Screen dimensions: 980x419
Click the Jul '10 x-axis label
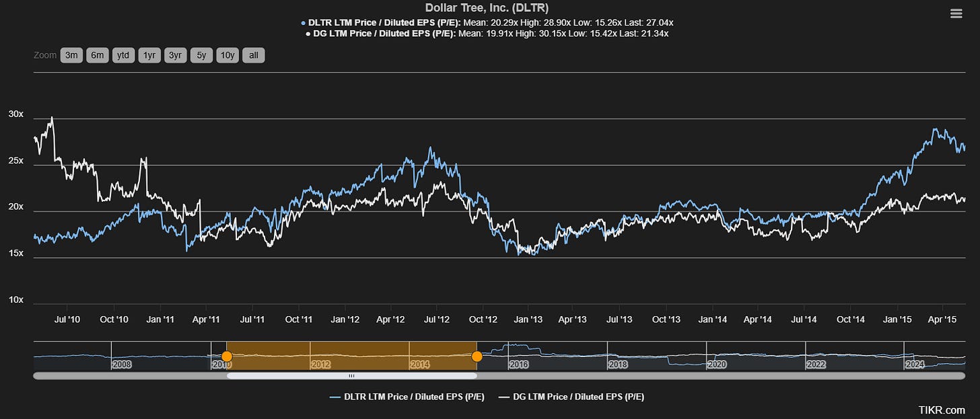click(x=67, y=319)
